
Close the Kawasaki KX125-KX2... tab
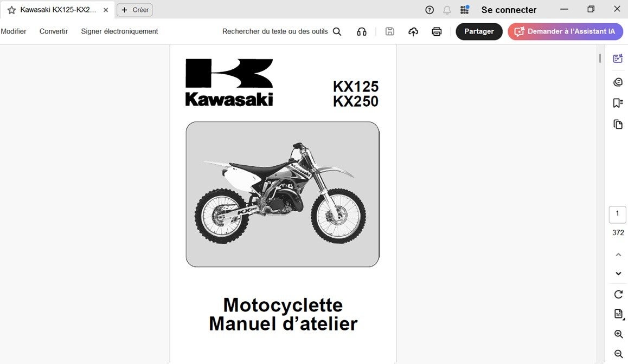[x=106, y=10]
